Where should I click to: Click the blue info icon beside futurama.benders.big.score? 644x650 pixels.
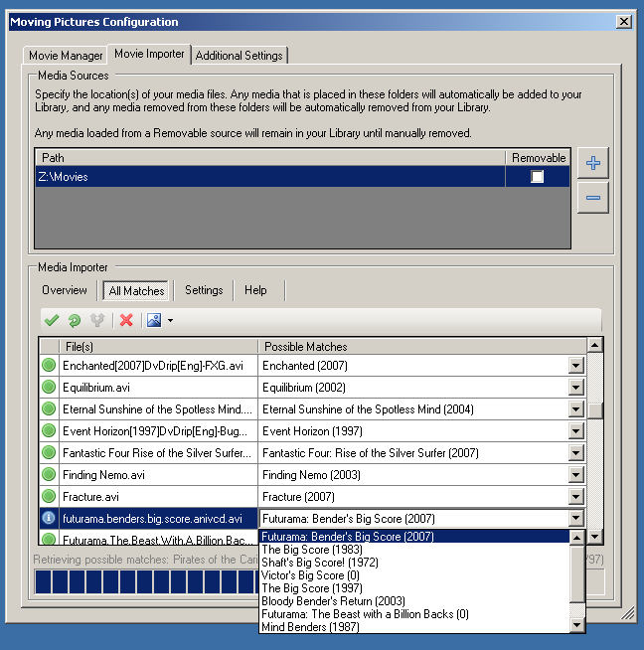point(48,518)
